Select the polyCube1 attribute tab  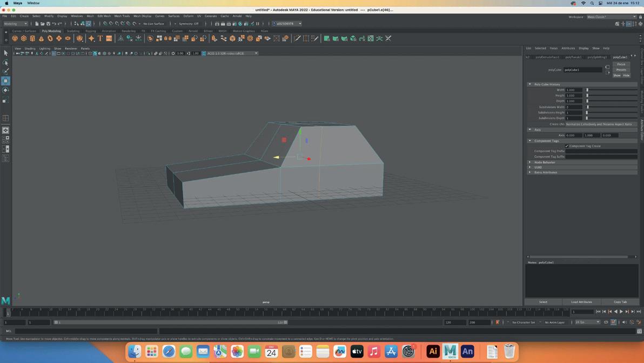[620, 57]
